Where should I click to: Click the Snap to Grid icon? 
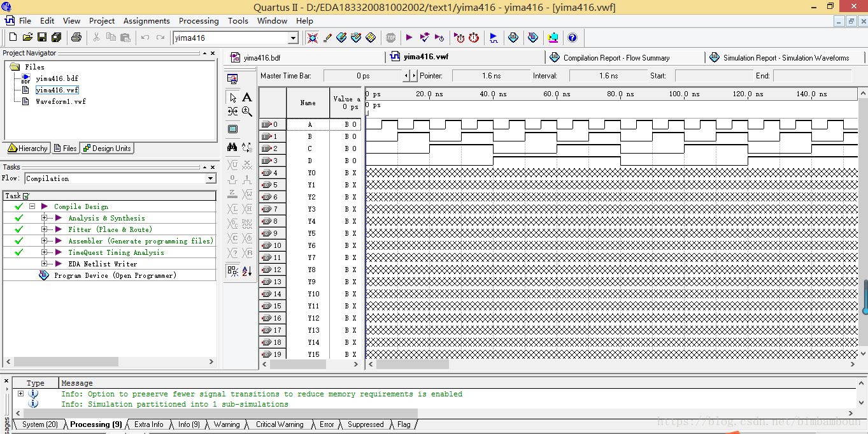233,271
